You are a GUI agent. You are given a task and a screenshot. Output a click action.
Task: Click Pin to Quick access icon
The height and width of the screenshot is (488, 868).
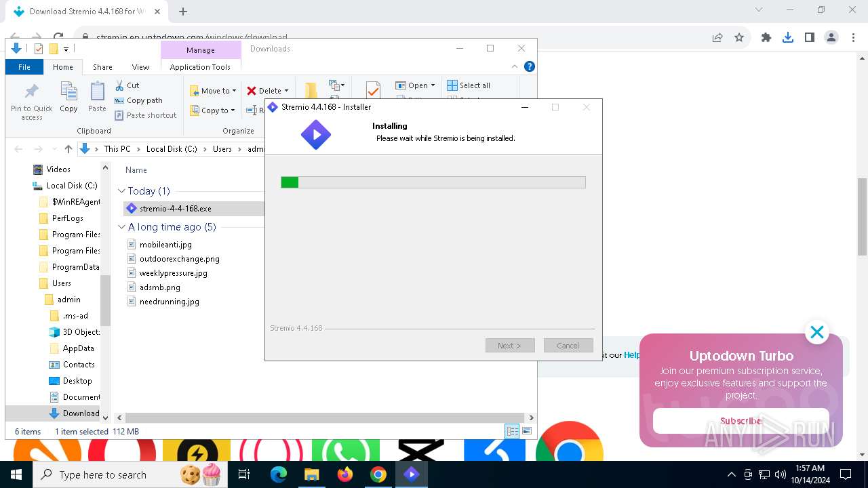[x=31, y=102]
